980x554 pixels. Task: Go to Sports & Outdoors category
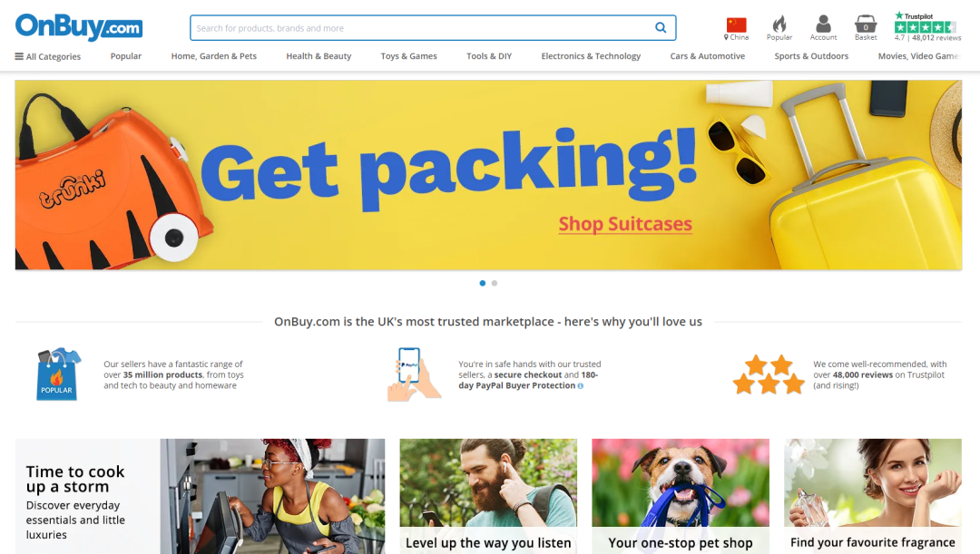(x=811, y=56)
